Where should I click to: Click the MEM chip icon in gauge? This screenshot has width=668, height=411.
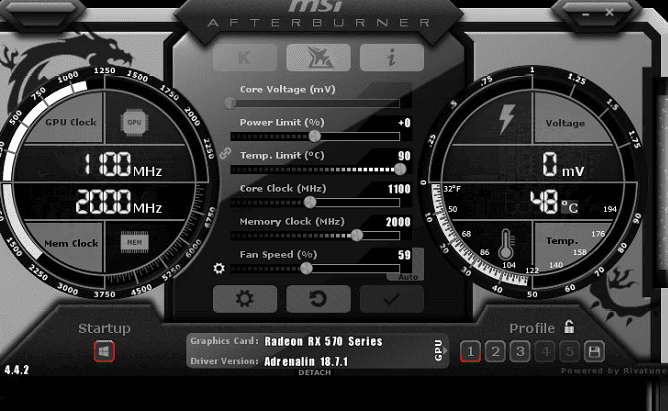click(x=134, y=242)
